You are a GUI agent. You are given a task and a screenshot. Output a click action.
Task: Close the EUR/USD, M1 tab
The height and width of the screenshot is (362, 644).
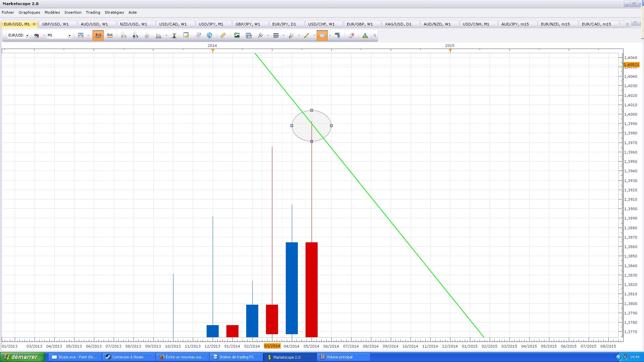(x=34, y=24)
